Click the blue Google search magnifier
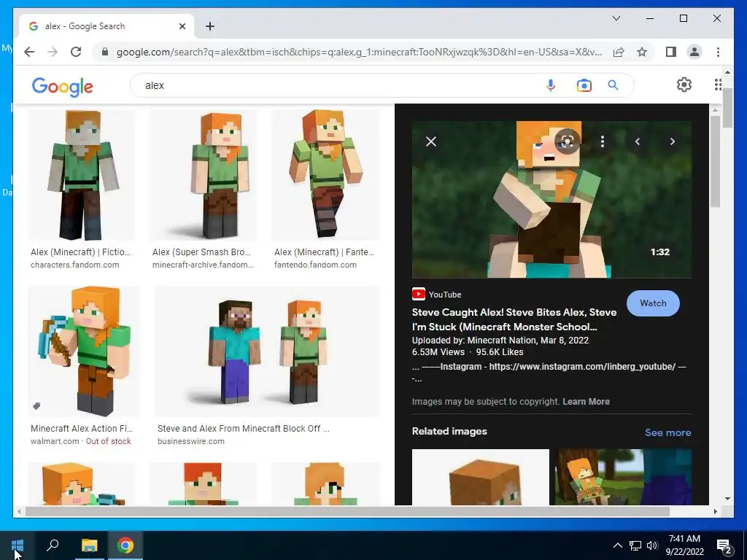The image size is (747, 560). [x=613, y=85]
